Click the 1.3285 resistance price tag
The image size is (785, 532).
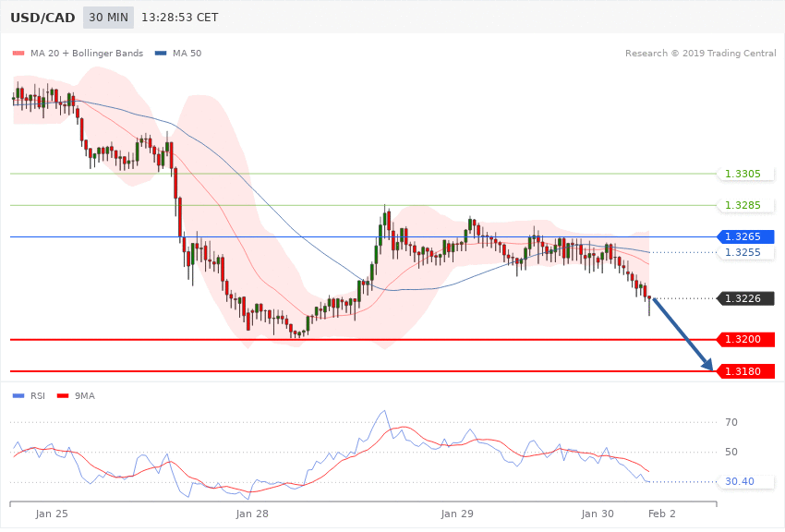[x=746, y=205]
